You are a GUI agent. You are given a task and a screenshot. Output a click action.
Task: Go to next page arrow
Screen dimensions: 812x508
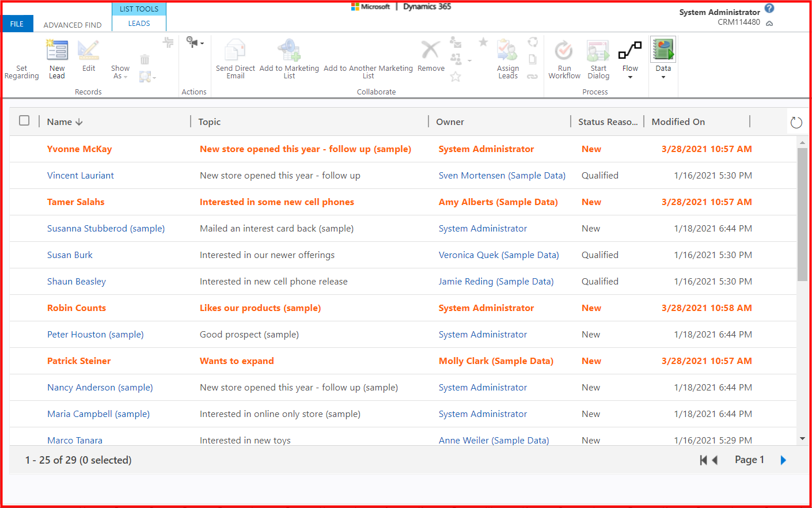pyautogui.click(x=783, y=460)
